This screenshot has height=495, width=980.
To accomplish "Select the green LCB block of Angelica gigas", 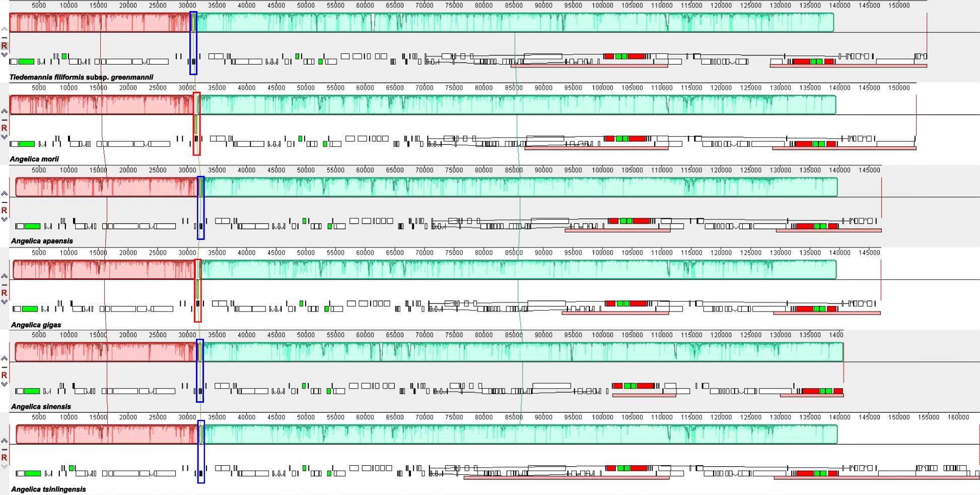I will [519, 270].
